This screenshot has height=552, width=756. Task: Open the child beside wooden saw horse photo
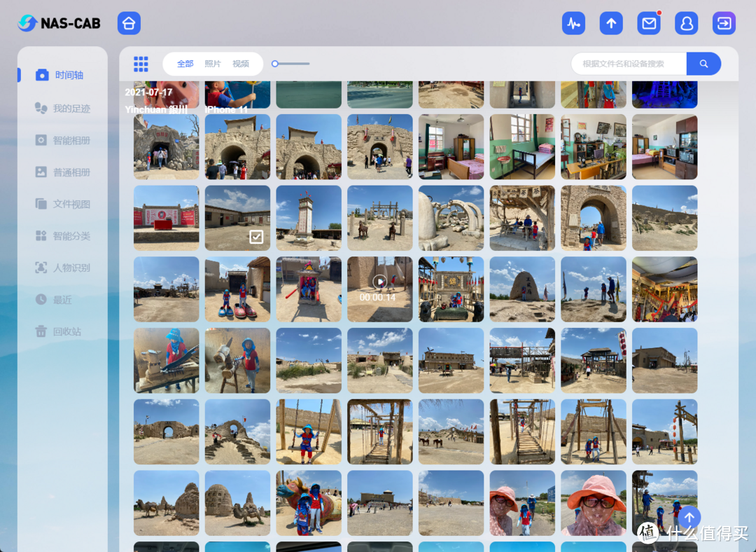pos(167,361)
